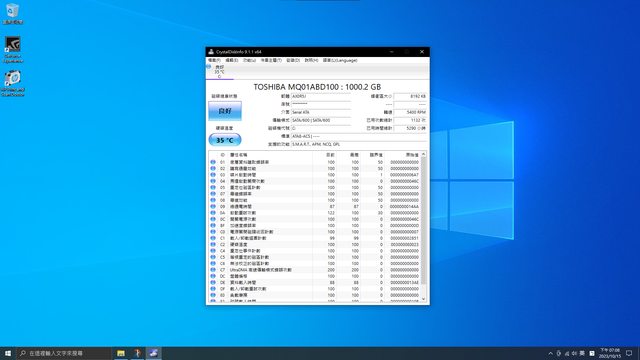Click the status icon for UltraDMA attribute C7

coord(213,270)
